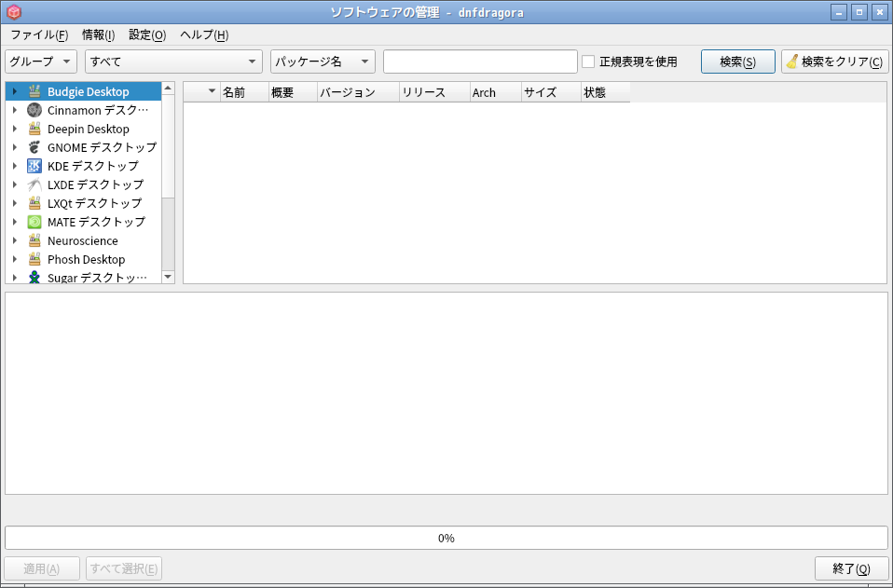Expand the Cinnamon デスクトップ tree node
The image size is (893, 588).
(15, 110)
